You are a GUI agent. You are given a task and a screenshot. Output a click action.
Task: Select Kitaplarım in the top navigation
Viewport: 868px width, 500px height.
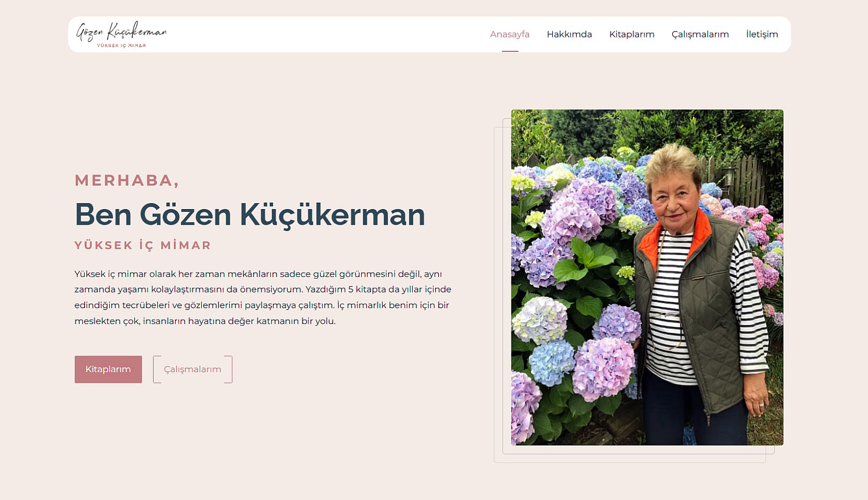(631, 34)
